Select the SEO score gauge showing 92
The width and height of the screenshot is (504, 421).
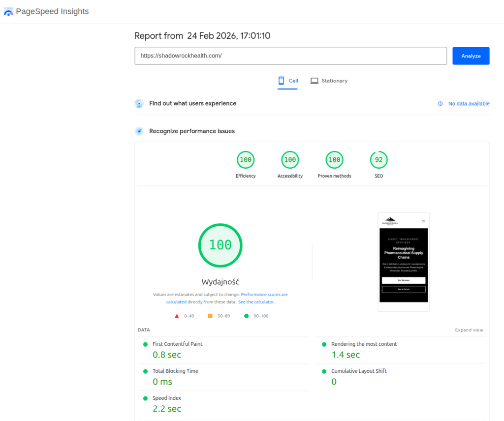click(378, 160)
